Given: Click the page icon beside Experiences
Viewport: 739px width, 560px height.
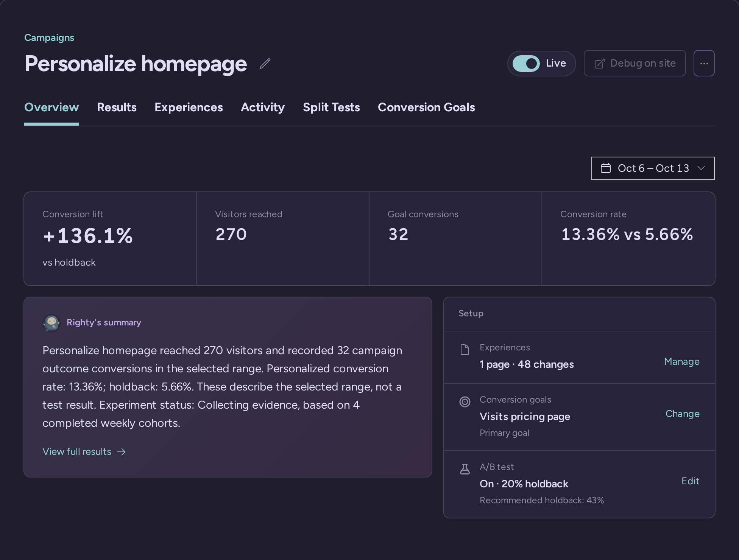Looking at the screenshot, I should [x=465, y=350].
